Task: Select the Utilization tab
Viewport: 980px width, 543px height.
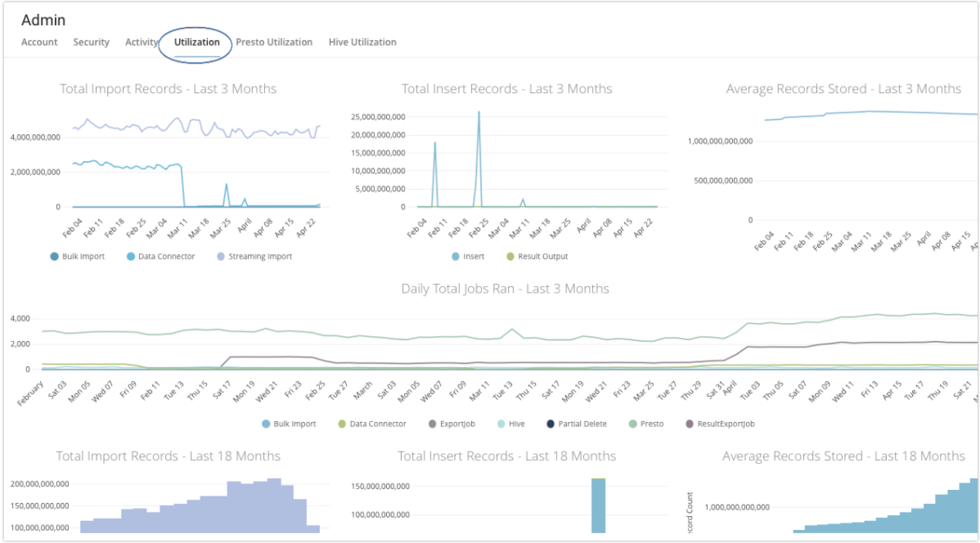Action: tap(197, 42)
